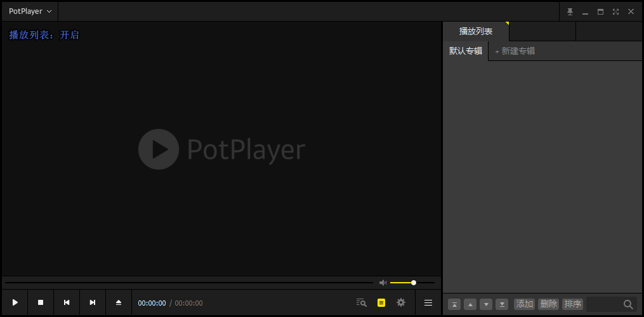Switch to fullscreen mode
644x317 pixels.
pos(615,12)
